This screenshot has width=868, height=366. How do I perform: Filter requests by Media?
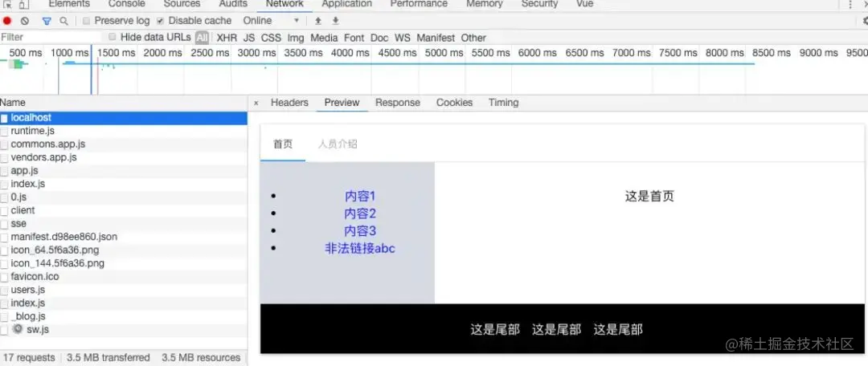324,38
